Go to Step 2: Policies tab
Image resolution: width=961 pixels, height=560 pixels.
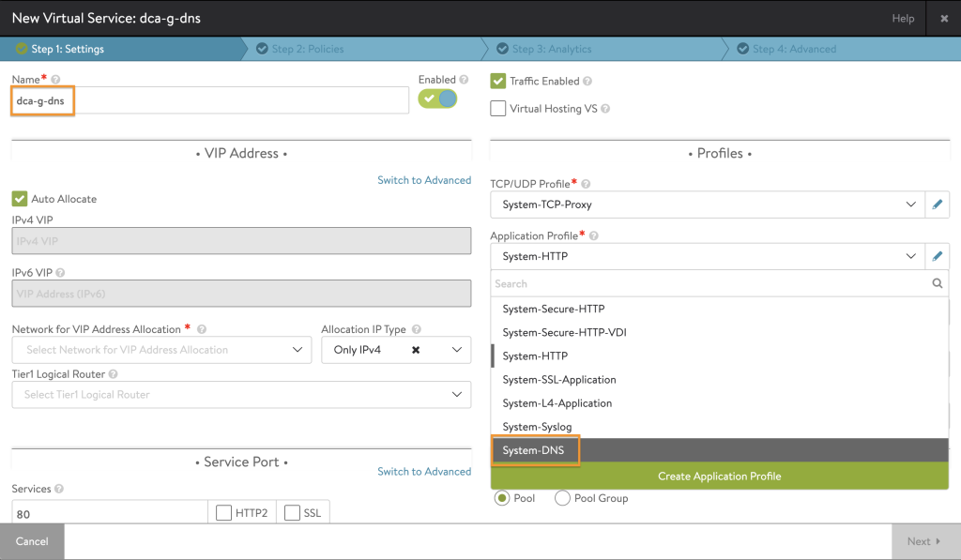pyautogui.click(x=308, y=49)
